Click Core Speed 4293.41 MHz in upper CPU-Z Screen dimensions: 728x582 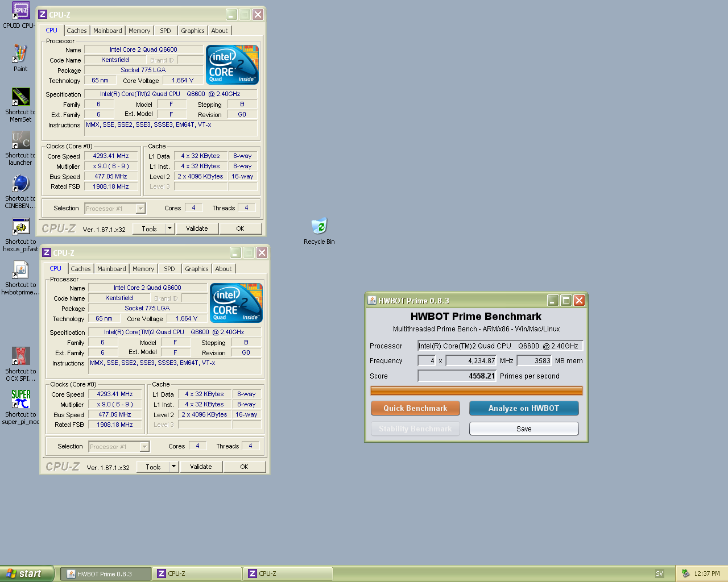111,156
